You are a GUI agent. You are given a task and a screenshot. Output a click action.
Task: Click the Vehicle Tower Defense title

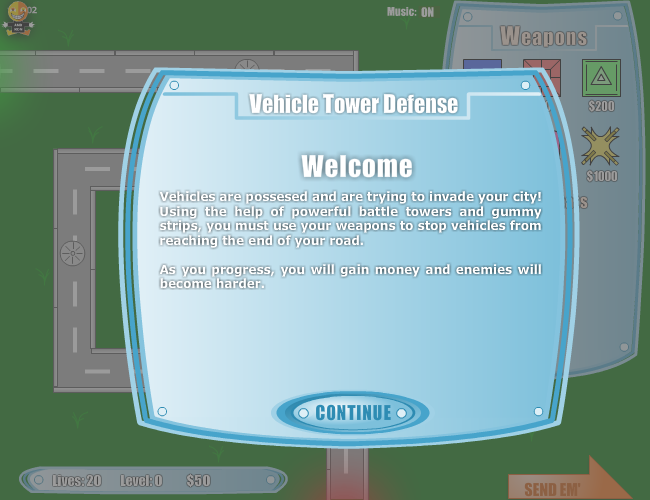pyautogui.click(x=354, y=104)
